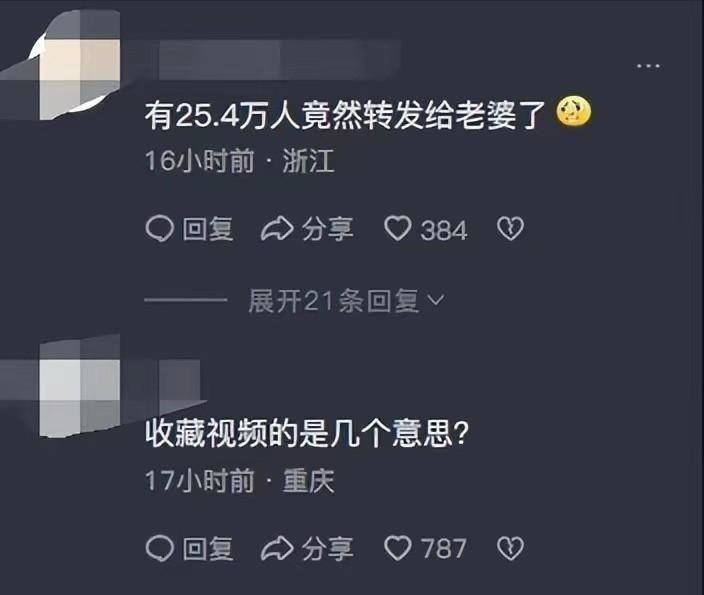
Task: Open the three-dot more options menu
Action: click(648, 66)
